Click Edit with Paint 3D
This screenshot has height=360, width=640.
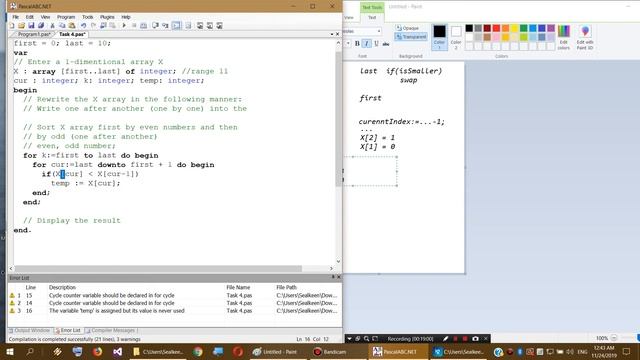585,38
